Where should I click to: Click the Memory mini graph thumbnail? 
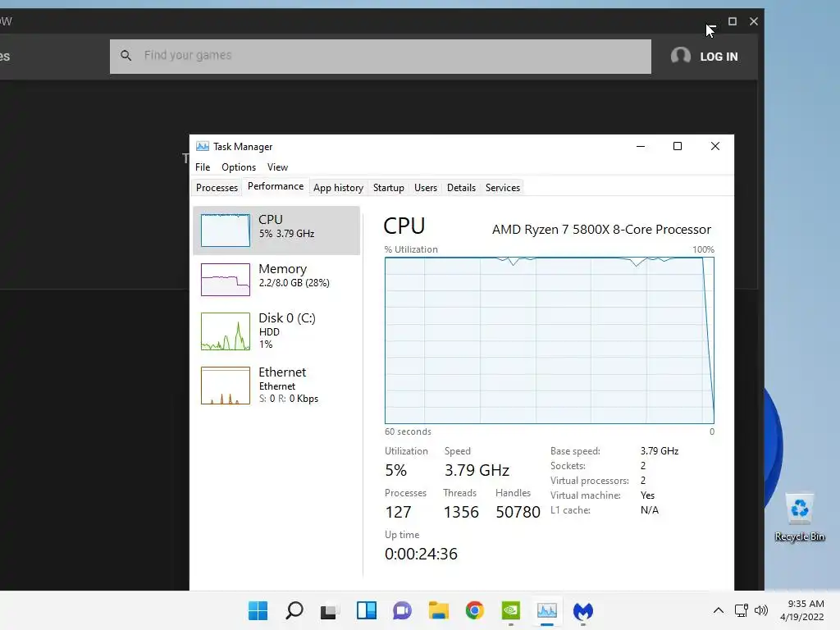tap(226, 280)
